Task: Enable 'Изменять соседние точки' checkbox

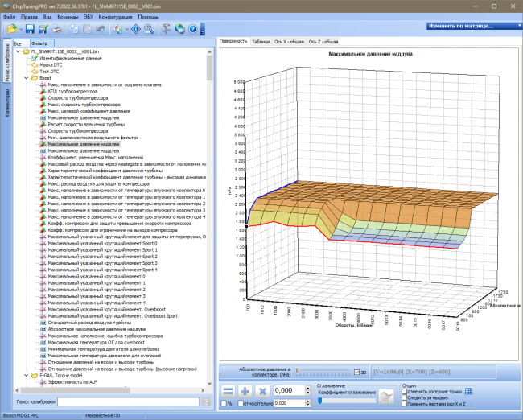Action: (404, 391)
